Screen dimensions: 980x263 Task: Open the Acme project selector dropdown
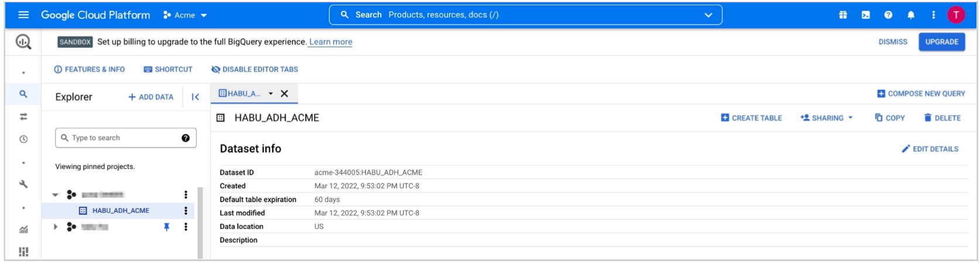coord(186,15)
